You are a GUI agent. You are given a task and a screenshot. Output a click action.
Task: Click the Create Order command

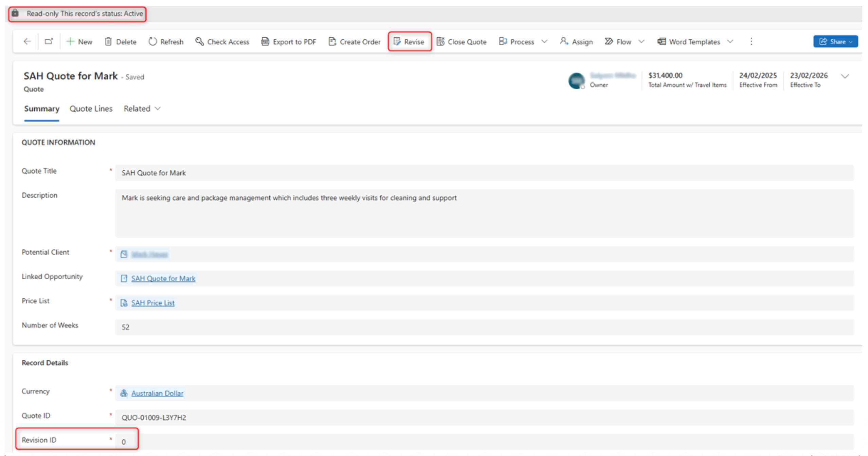[354, 41]
